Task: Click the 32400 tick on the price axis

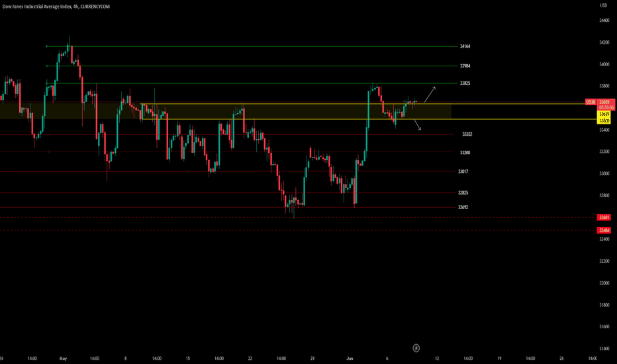Action: click(604, 240)
